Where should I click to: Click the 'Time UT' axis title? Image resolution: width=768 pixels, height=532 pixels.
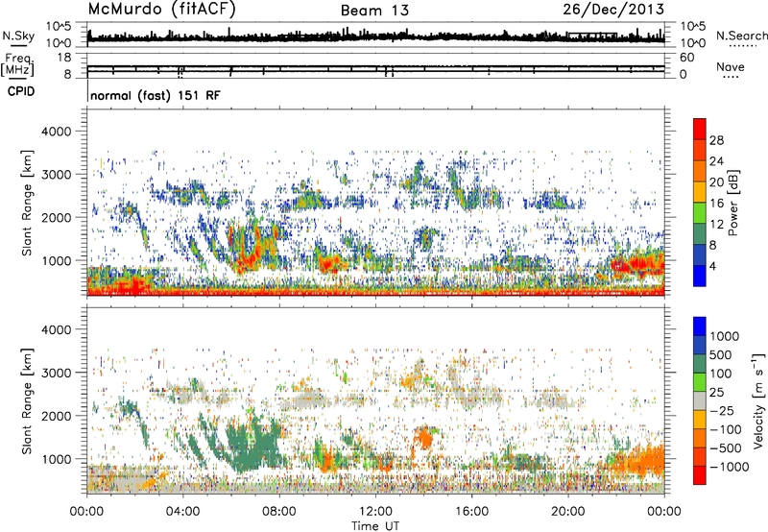375,526
